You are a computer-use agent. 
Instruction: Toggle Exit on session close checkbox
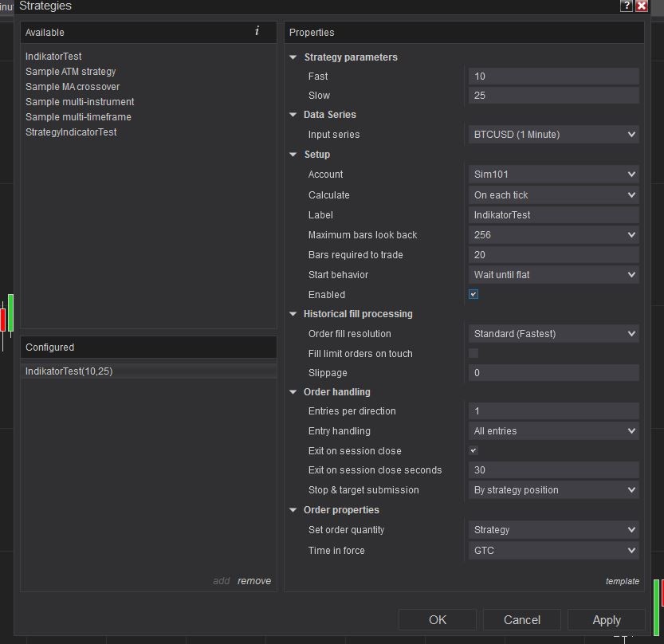point(473,450)
